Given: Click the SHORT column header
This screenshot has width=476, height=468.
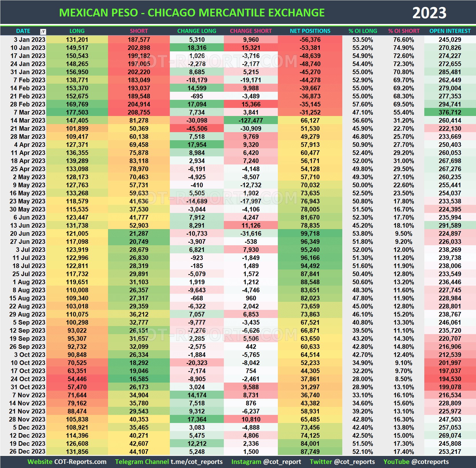Looking at the screenshot, I should pos(139,31).
